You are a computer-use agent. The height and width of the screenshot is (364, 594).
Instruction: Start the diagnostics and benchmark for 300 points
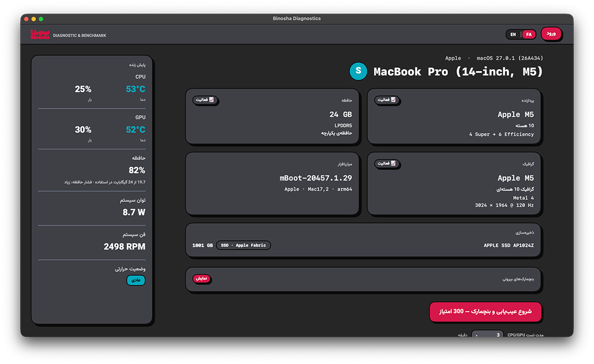[x=486, y=312]
